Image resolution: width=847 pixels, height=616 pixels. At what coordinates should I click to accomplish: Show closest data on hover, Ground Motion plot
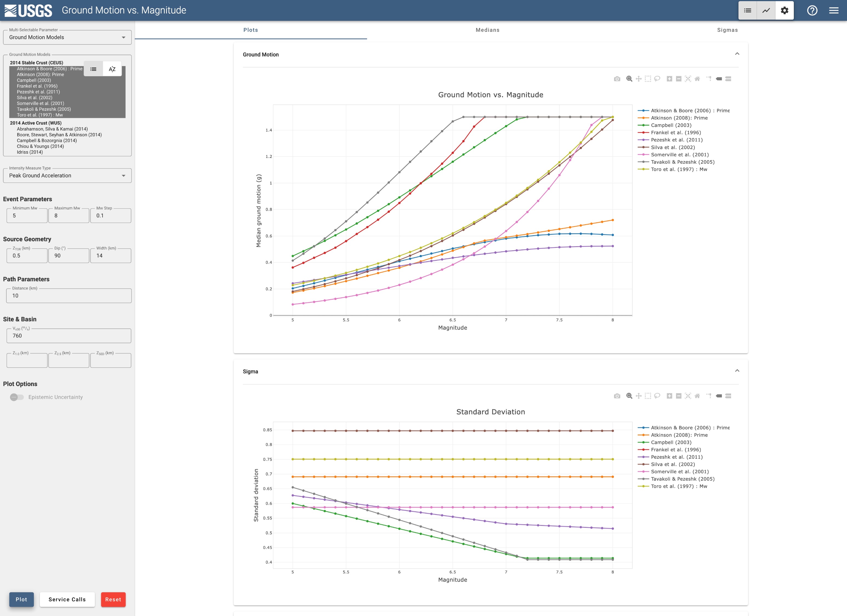[719, 79]
